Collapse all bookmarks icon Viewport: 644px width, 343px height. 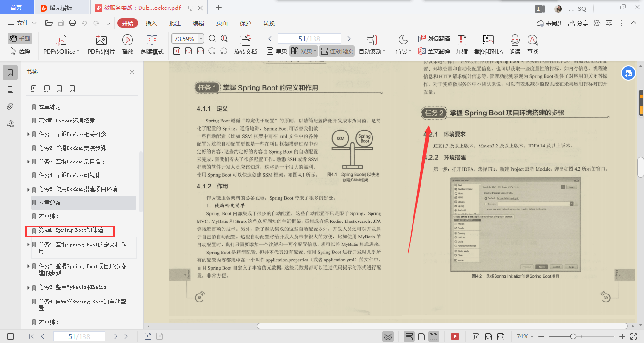[x=46, y=88]
